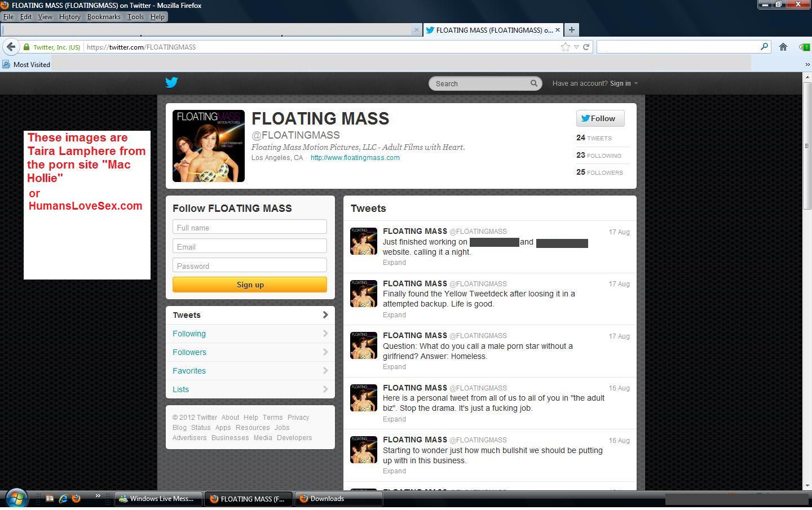Open the Following list
Screen dimensions: 812x510
point(250,334)
